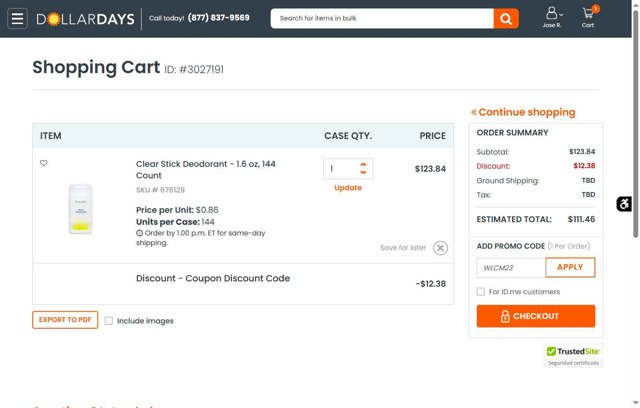
Task: Click the promo code field showing WLCM23
Action: point(511,268)
